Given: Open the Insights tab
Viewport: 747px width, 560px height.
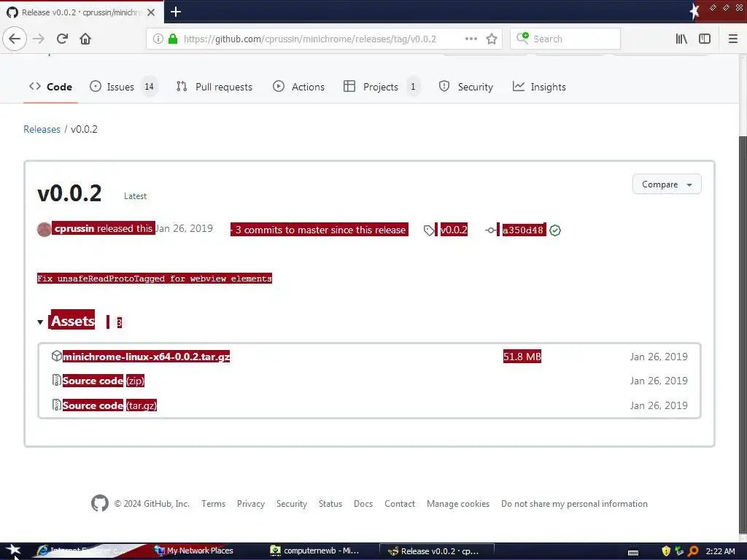Looking at the screenshot, I should (x=539, y=87).
